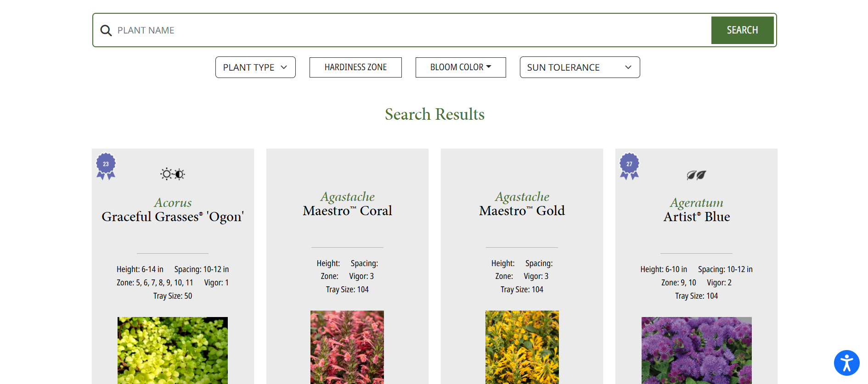Click the yellow-green Acorus foliage photo

pos(173,350)
